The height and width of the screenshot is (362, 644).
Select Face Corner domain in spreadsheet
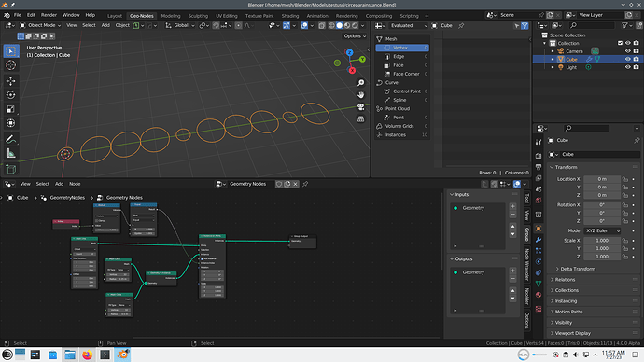coord(403,74)
